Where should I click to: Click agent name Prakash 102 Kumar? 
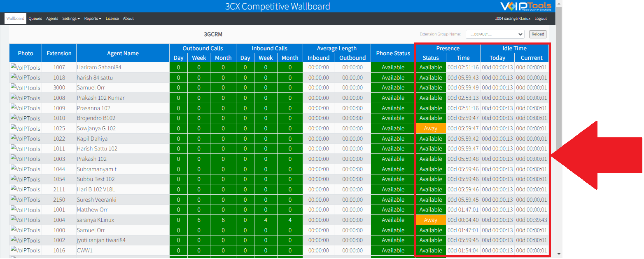point(100,98)
